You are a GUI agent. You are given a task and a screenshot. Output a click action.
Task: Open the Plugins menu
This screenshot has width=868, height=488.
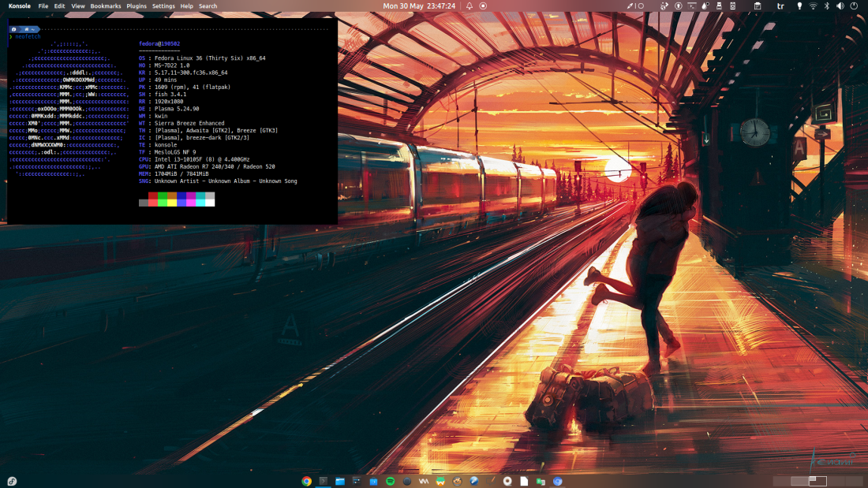click(137, 6)
